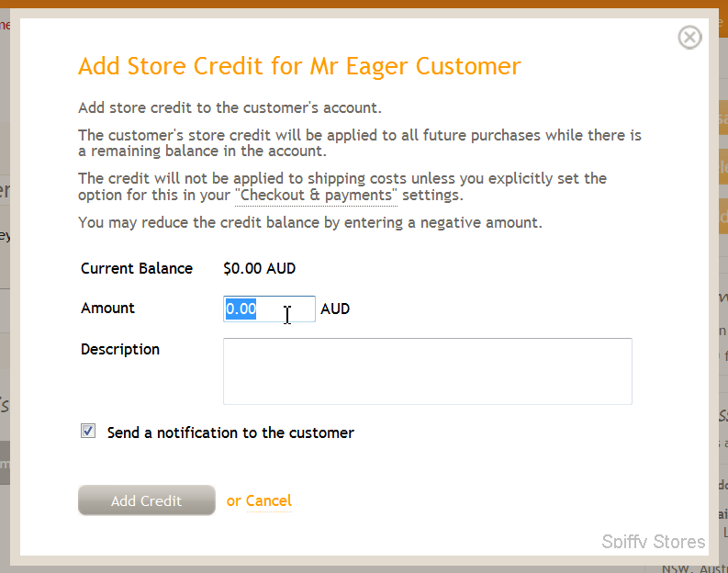Click the dimmed page background left of dialog
The image size is (728, 573).
click(x=5, y=325)
